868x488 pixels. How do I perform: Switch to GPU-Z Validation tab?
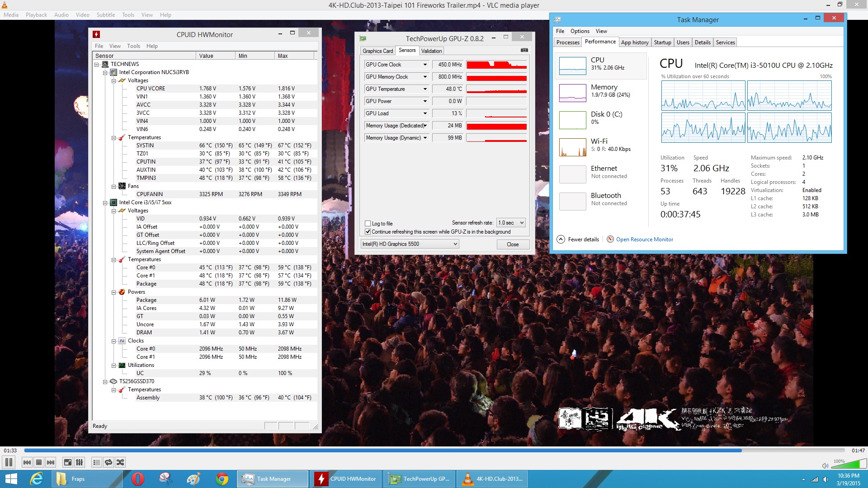pyautogui.click(x=431, y=51)
